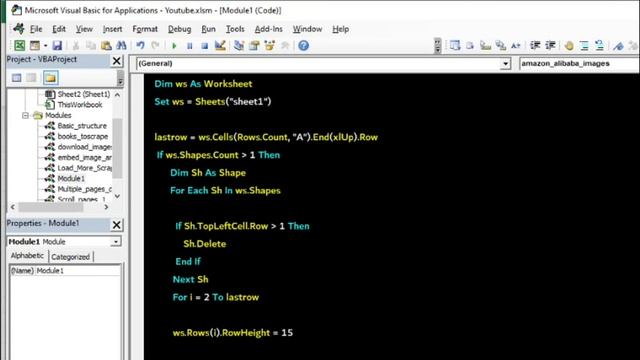The width and height of the screenshot is (640, 360).
Task: Toggle Bookmark with the blue flag icon
Action: pyautogui.click(x=618, y=45)
